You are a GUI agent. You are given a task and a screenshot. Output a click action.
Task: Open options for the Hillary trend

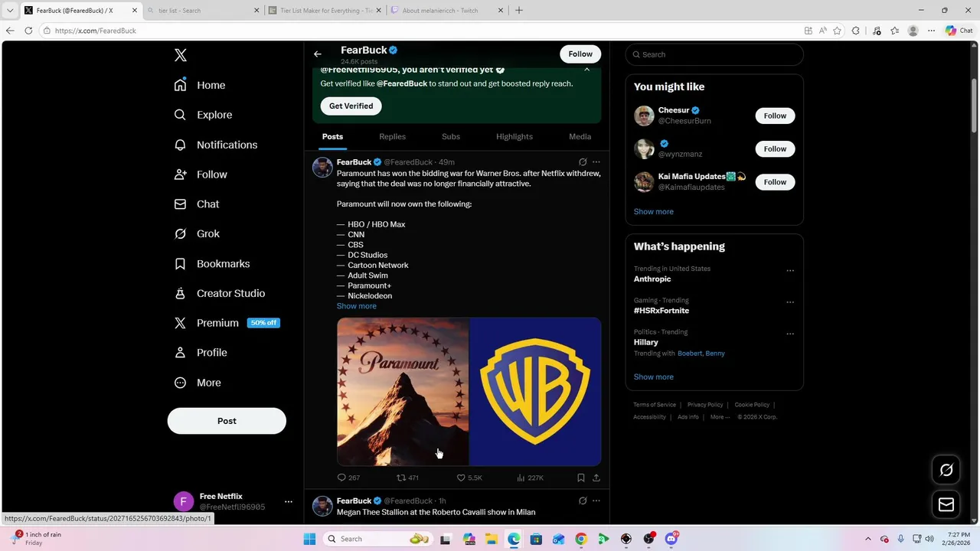coord(790,334)
